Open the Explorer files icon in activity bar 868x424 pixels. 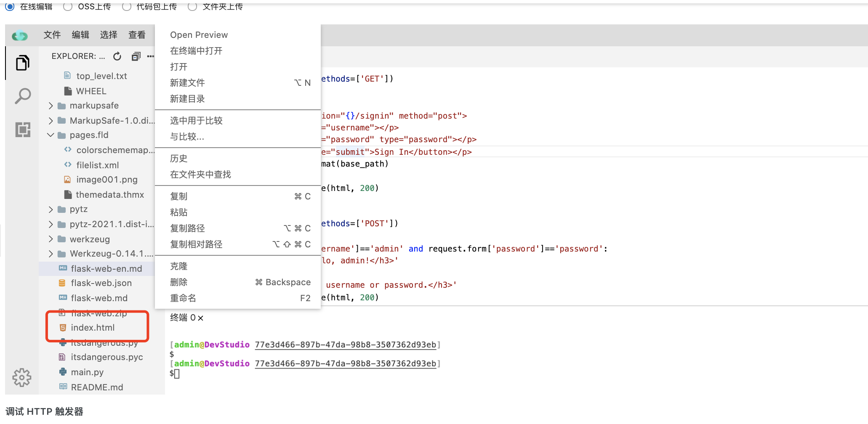pos(22,63)
